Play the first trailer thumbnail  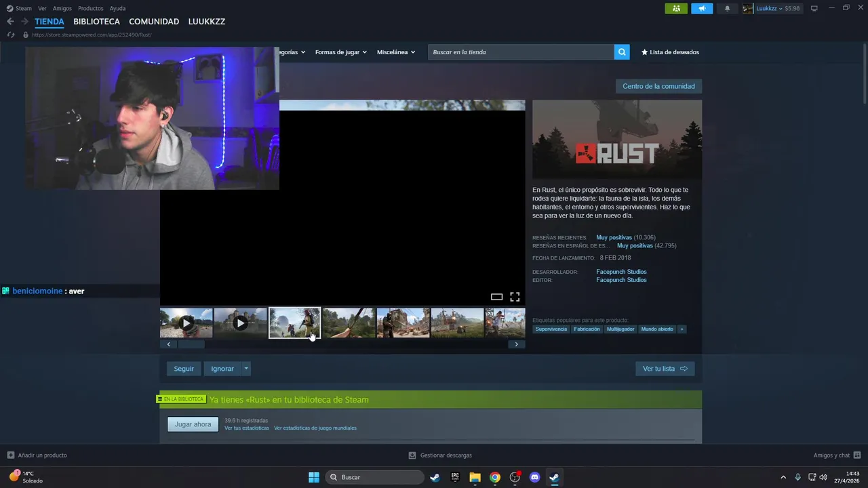pos(186,323)
